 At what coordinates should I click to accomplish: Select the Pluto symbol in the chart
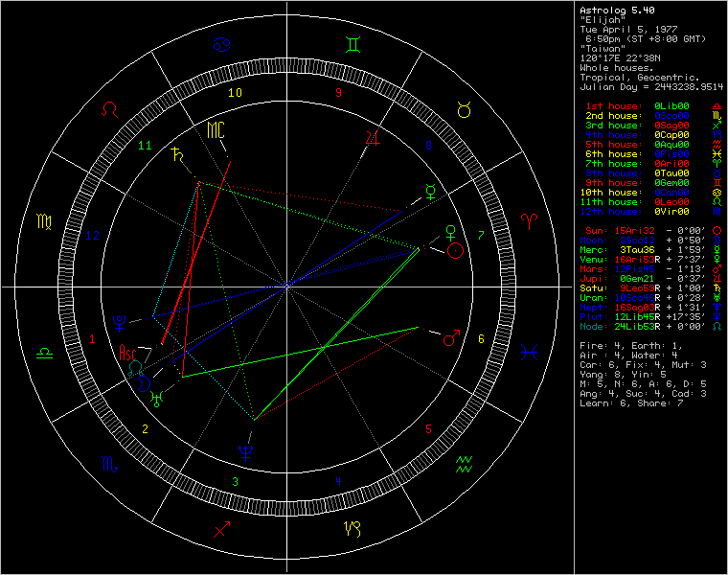point(120,323)
